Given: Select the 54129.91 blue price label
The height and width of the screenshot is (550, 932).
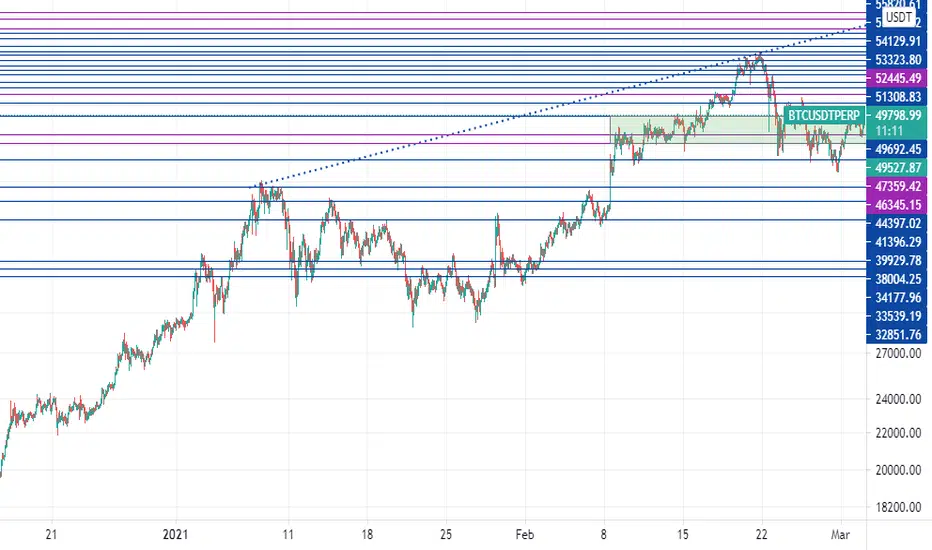Looking at the screenshot, I should click(x=898, y=42).
